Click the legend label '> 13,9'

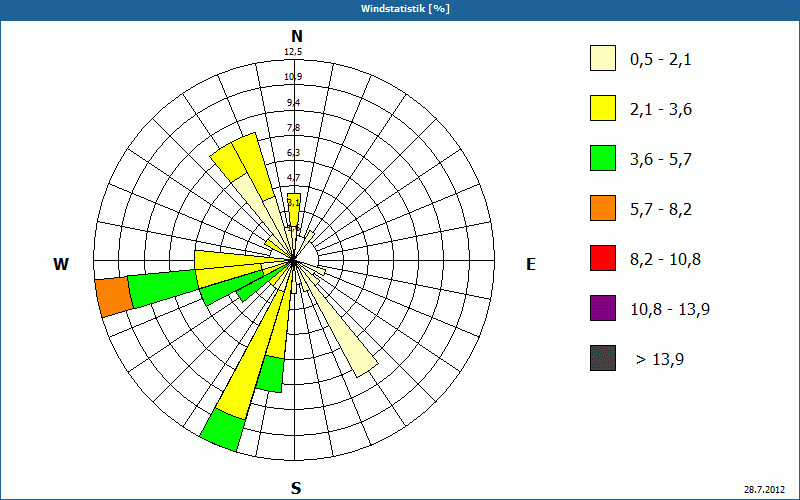point(660,360)
